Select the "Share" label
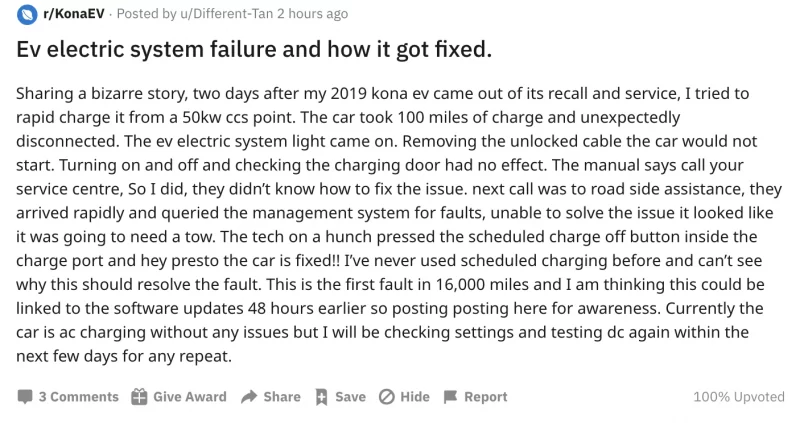The width and height of the screenshot is (800, 423). [282, 397]
